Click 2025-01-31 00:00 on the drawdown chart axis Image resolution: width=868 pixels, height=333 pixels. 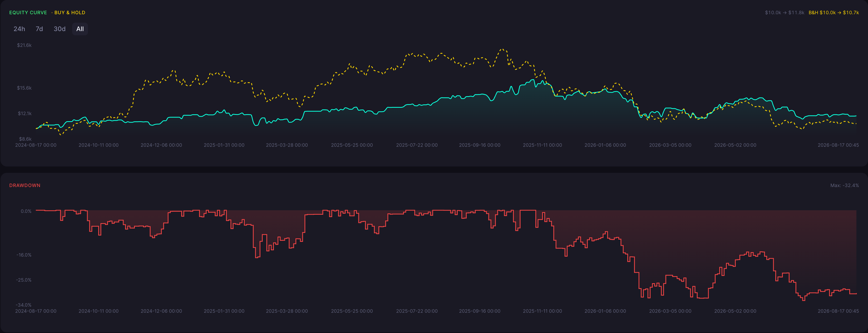(224, 311)
